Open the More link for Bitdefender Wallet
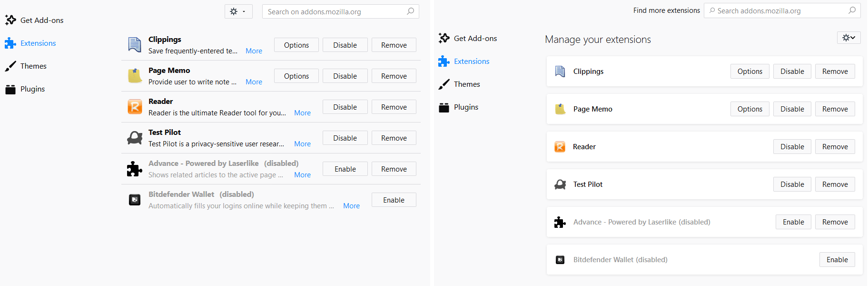 coord(351,206)
